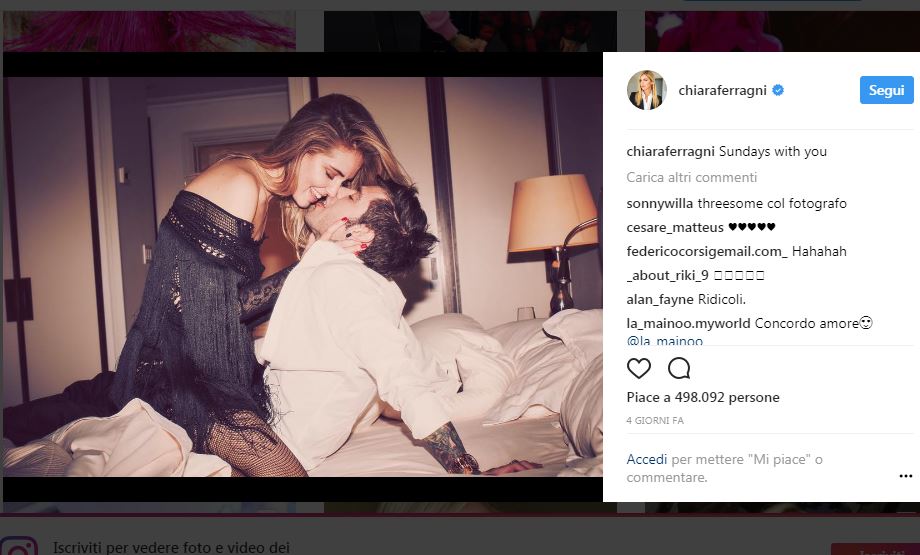
Task: Click chiaraferragni username in the caption
Action: [668, 152]
